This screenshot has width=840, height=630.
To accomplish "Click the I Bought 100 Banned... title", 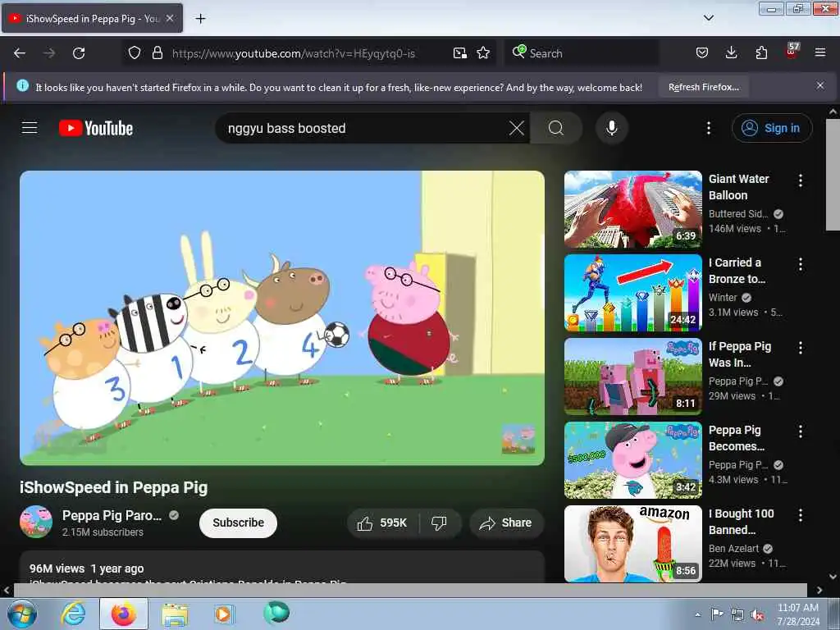I will click(x=742, y=521).
